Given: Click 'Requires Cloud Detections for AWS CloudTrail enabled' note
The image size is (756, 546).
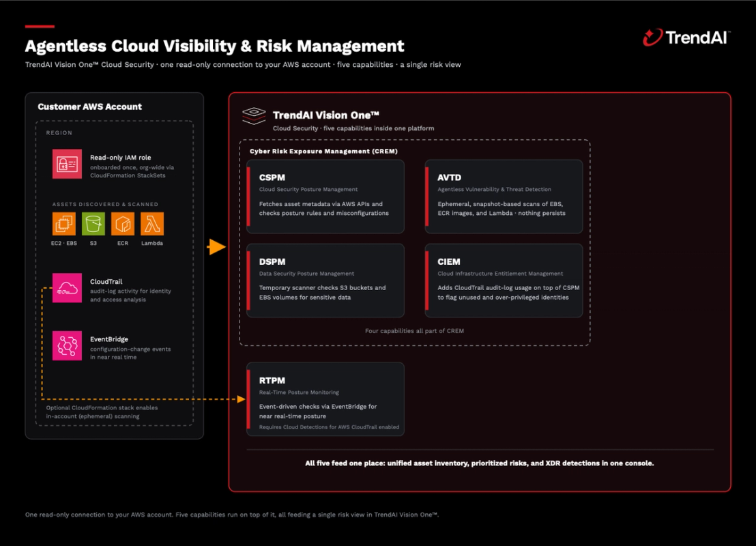Looking at the screenshot, I should tap(330, 427).
